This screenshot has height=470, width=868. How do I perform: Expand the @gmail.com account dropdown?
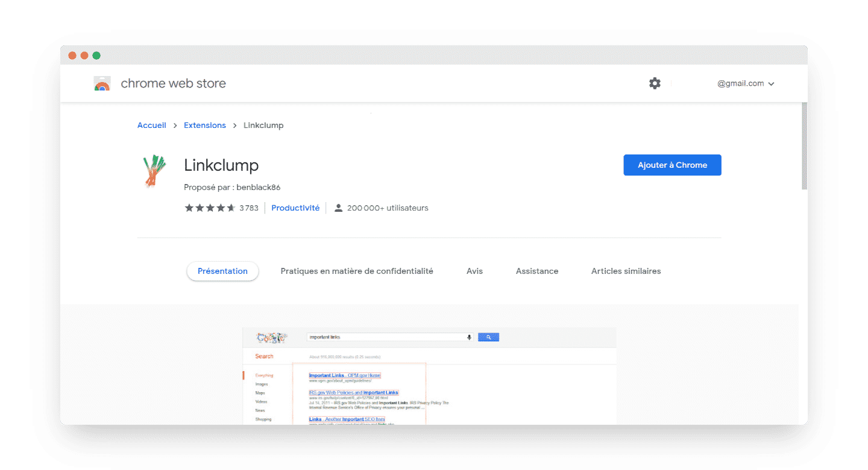coord(746,84)
